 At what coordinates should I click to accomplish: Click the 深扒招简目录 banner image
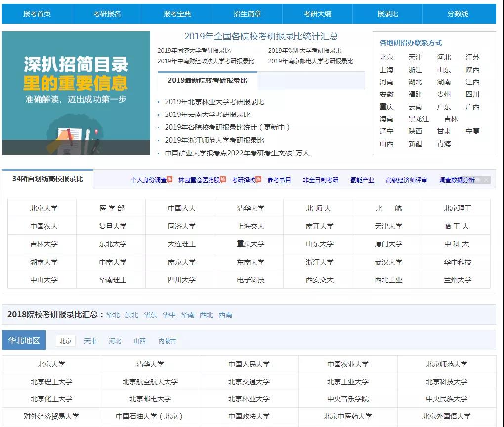[x=76, y=93]
